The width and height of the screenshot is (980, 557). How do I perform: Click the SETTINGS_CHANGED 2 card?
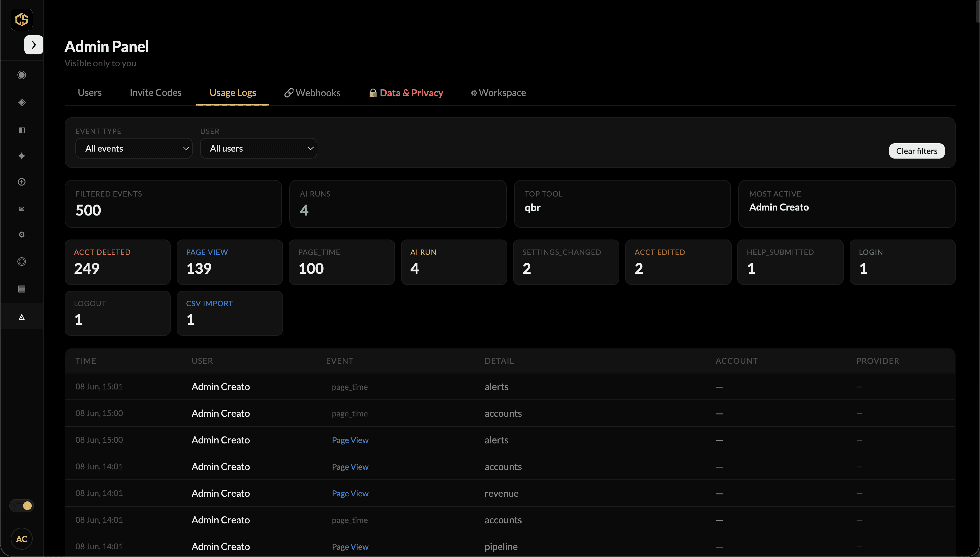tap(566, 262)
